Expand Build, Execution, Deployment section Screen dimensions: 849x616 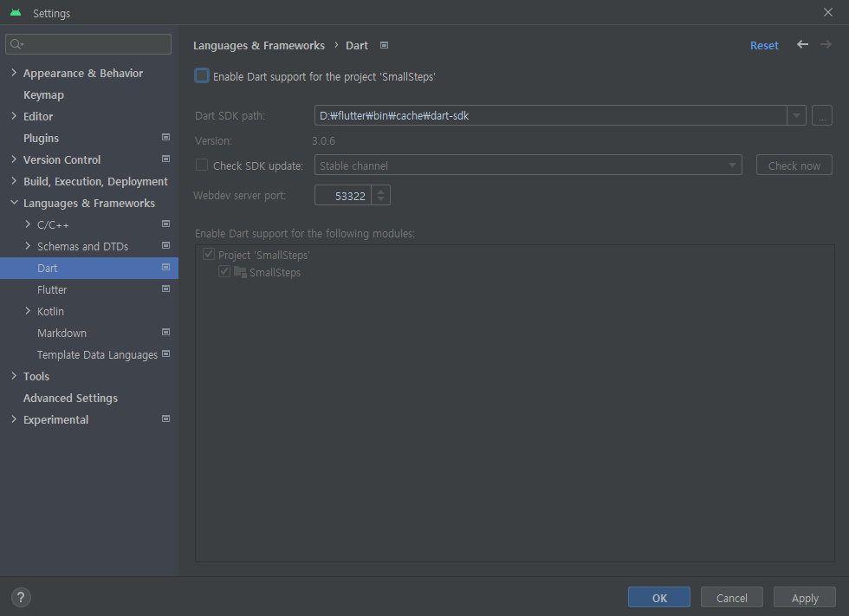tap(14, 181)
